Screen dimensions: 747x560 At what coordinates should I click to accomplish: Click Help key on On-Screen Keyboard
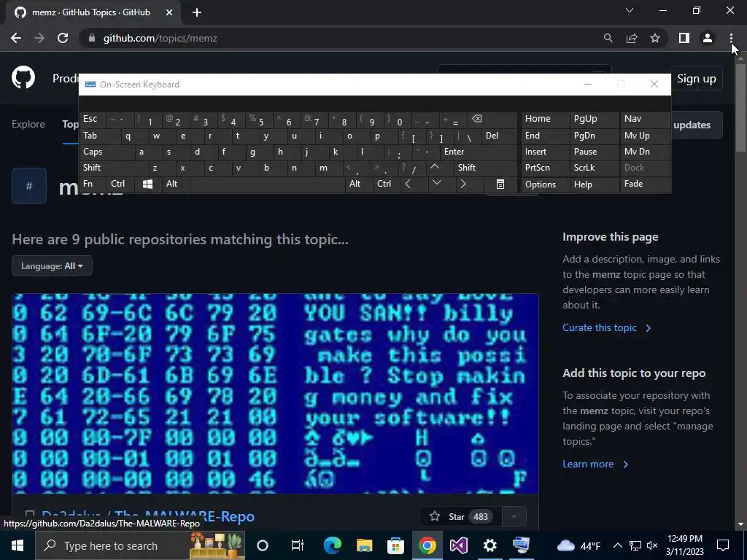click(x=594, y=184)
